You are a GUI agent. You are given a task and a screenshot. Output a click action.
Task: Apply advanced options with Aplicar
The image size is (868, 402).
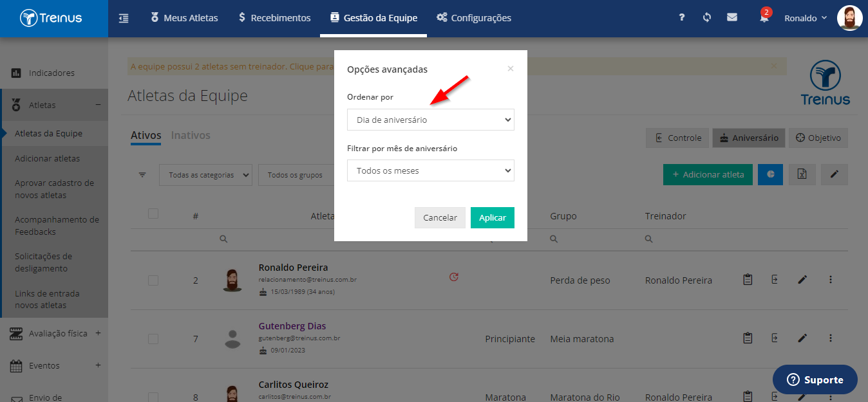click(493, 217)
